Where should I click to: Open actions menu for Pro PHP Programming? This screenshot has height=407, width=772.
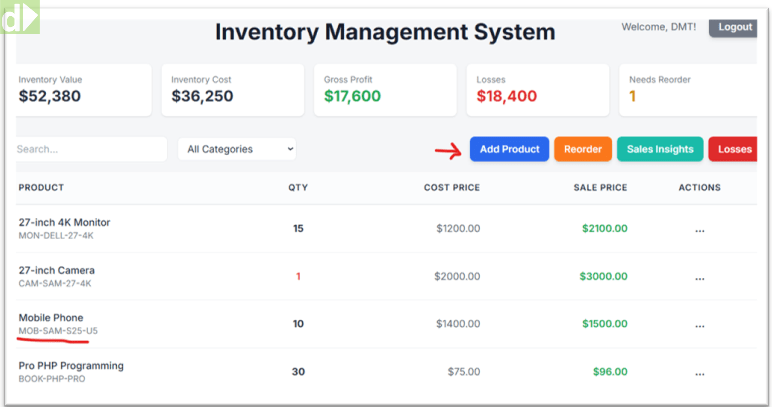click(699, 372)
